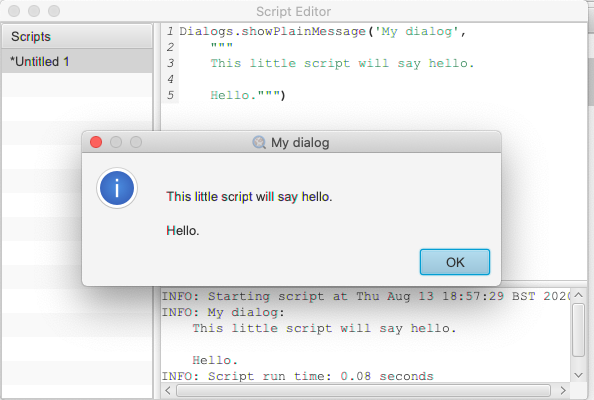Click the log's horizontal scroll right arrow
The width and height of the screenshot is (594, 400).
(563, 390)
